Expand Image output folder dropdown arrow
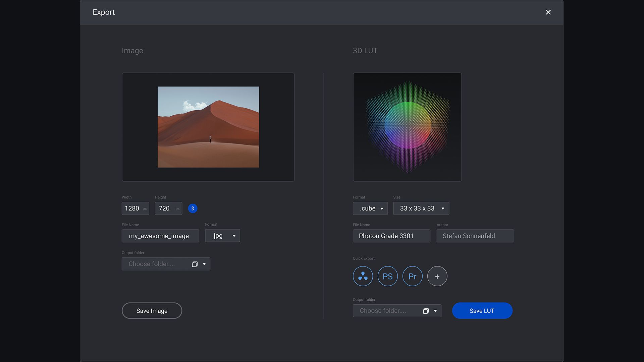Image resolution: width=644 pixels, height=362 pixels. [204, 264]
